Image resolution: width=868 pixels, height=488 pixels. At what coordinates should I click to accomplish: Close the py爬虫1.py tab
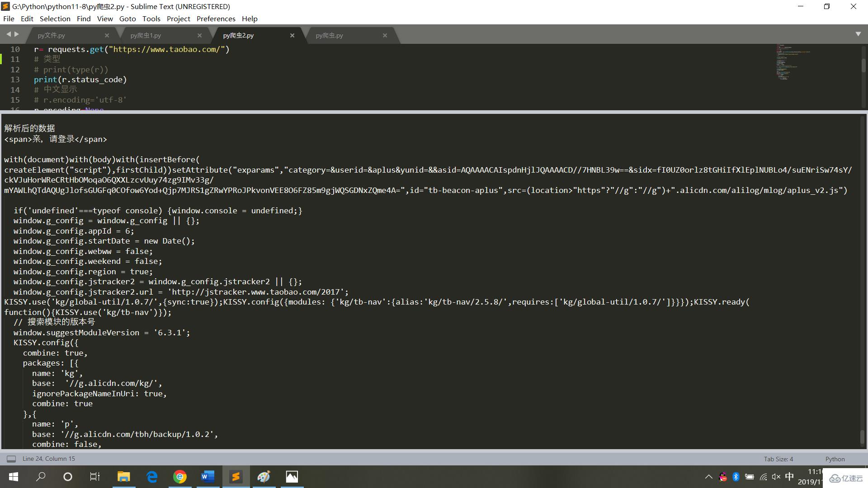(x=199, y=35)
